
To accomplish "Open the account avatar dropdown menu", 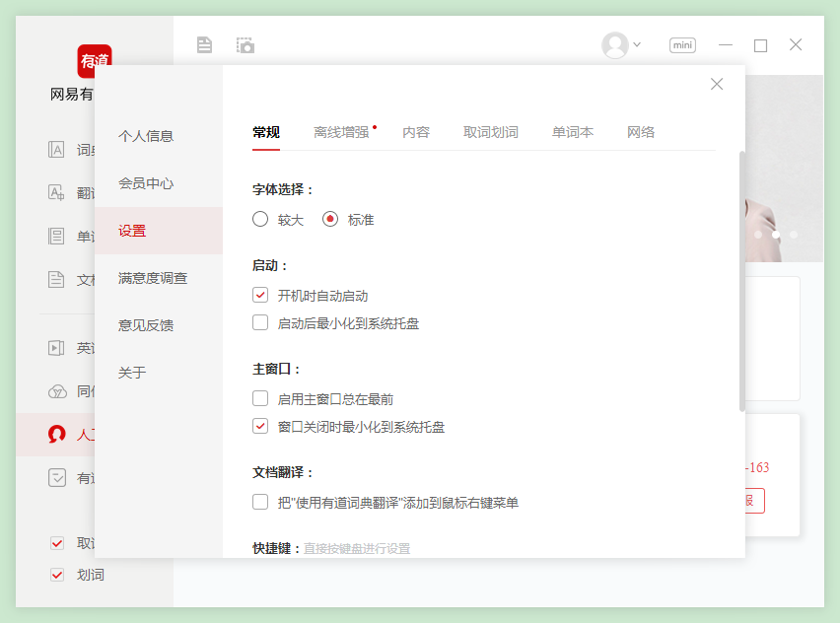I will click(x=621, y=44).
